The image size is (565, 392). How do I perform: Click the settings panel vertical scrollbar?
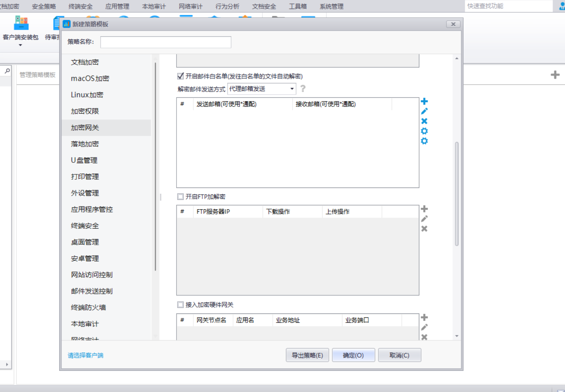pyautogui.click(x=457, y=194)
